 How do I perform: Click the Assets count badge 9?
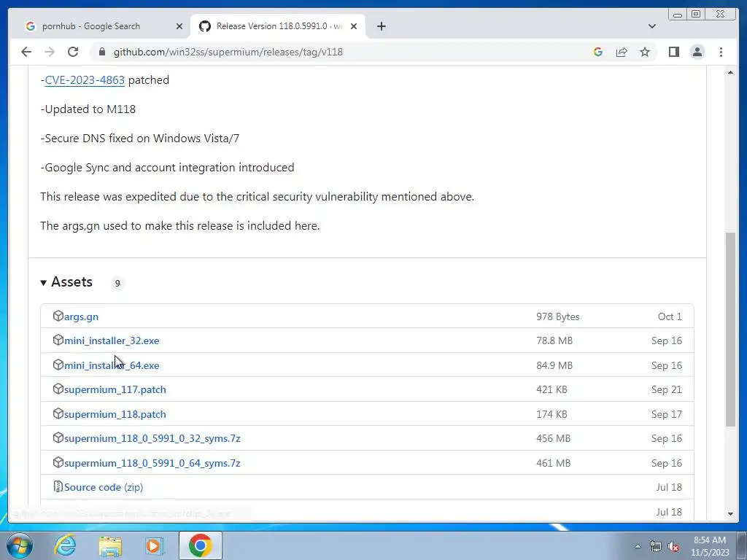pyautogui.click(x=117, y=284)
